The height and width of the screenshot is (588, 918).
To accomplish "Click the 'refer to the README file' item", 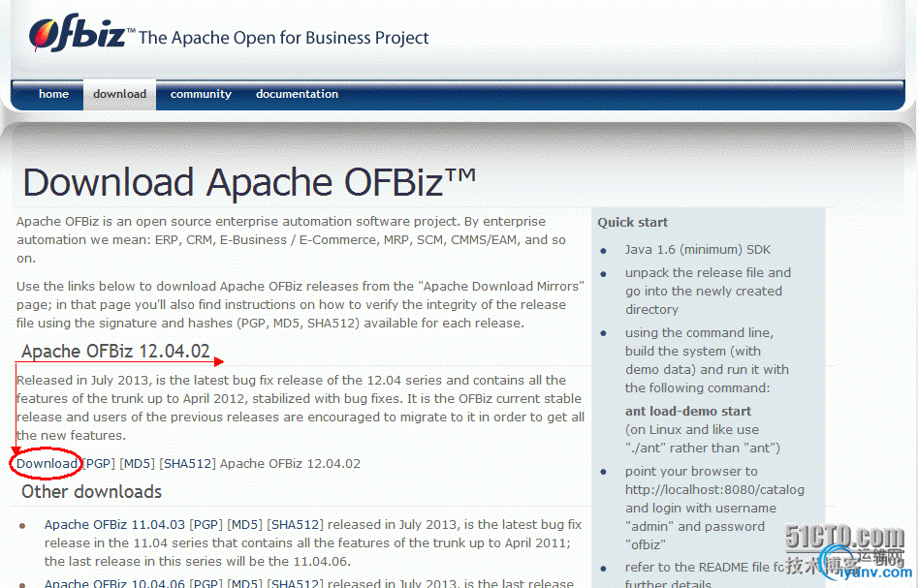I will pos(705,575).
